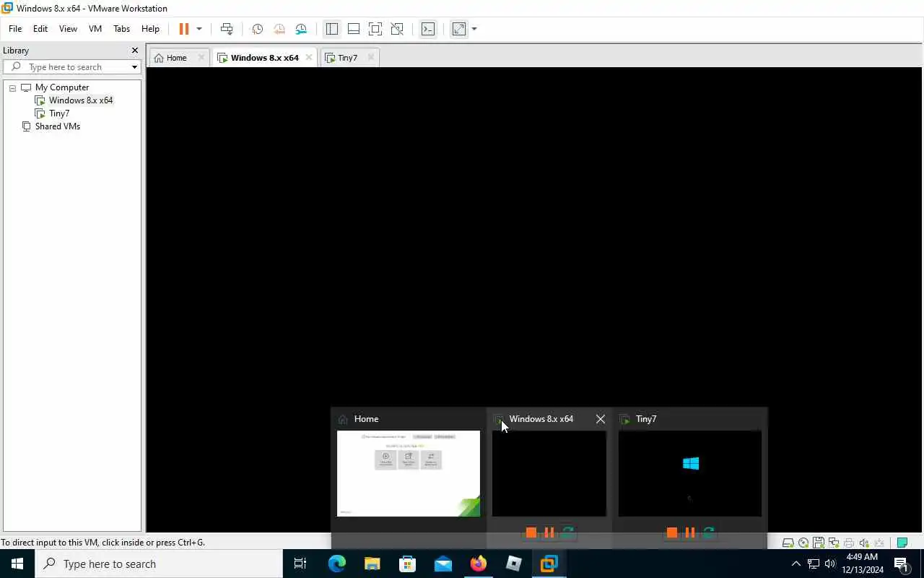Click the Windows 8.x x64 preview thumbnail
Image resolution: width=924 pixels, height=578 pixels.
pyautogui.click(x=549, y=473)
